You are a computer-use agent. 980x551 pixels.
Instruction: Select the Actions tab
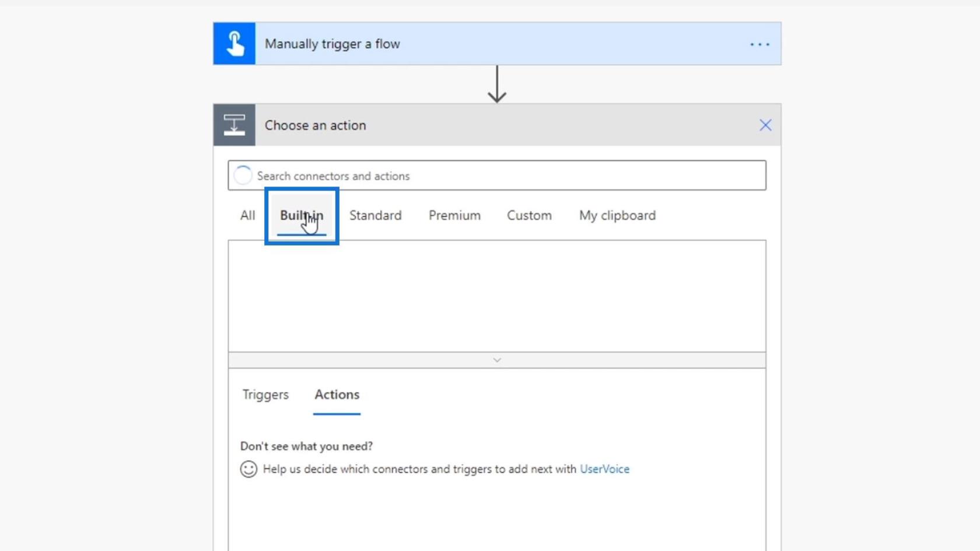[337, 395]
